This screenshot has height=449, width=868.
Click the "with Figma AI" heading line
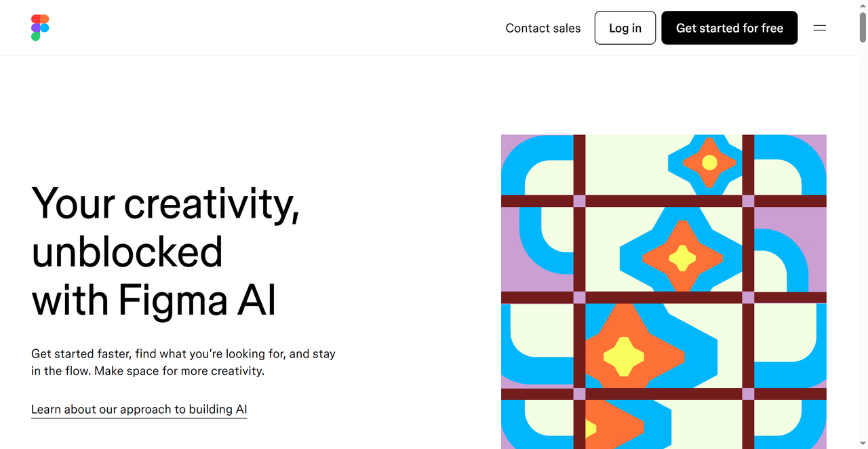tap(154, 300)
